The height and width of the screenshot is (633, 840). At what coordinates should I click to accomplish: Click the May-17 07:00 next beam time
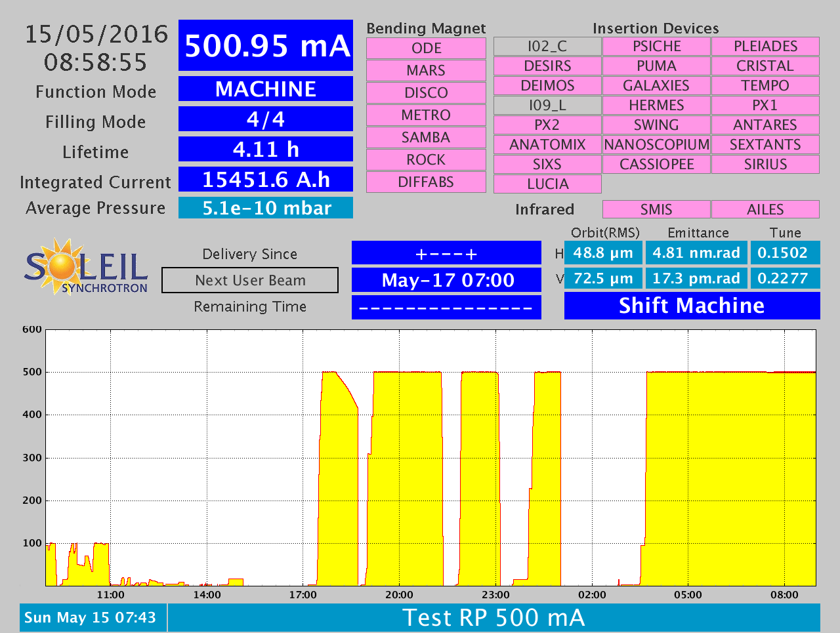click(x=447, y=280)
